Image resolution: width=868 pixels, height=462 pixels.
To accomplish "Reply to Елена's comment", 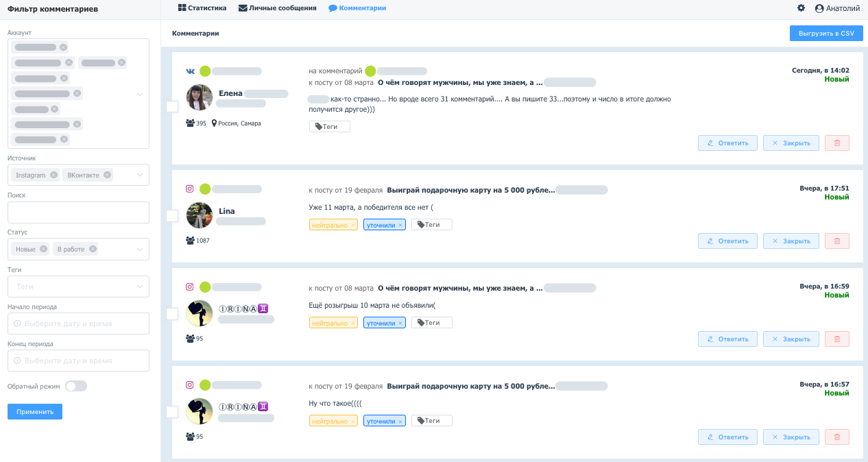I will pos(727,143).
